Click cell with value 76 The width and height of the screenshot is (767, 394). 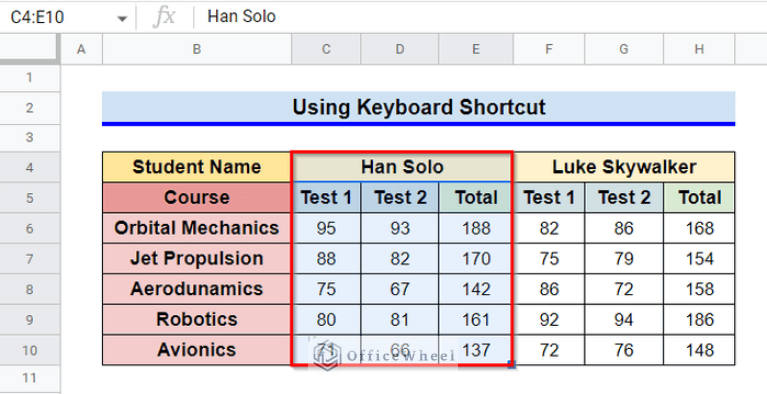coord(624,349)
